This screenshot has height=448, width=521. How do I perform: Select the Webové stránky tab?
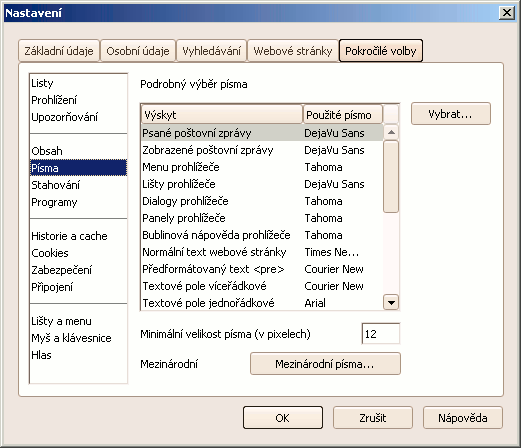[293, 51]
